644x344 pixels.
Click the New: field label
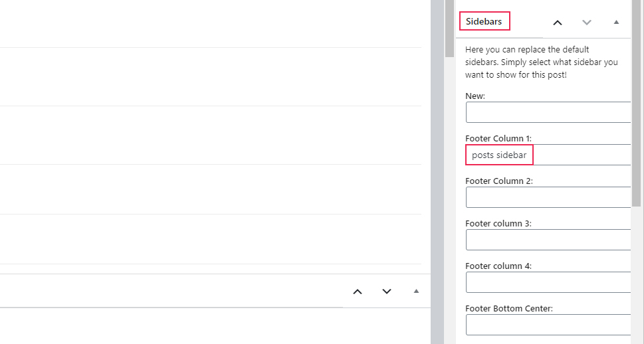click(x=475, y=96)
